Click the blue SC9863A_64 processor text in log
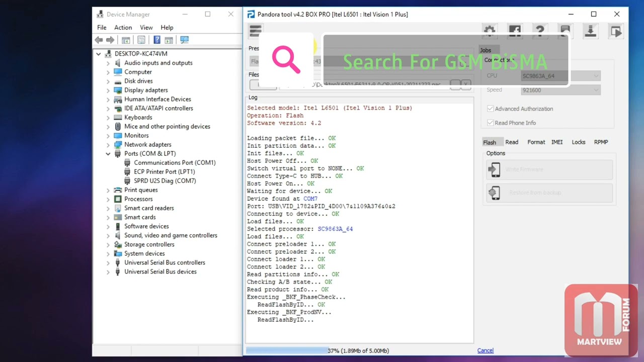644x362 pixels. pyautogui.click(x=335, y=229)
